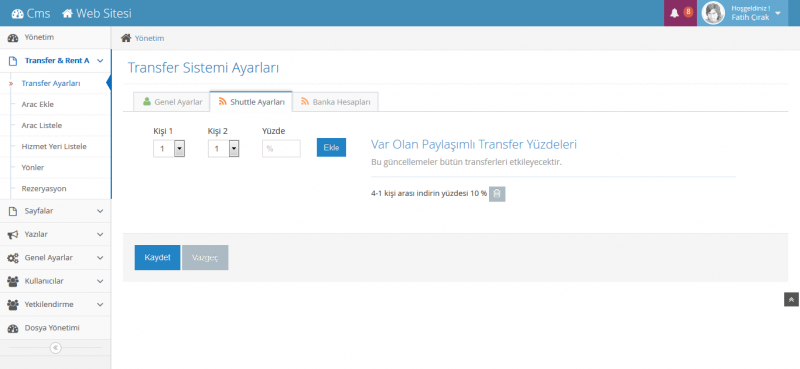Focus the Yüzde percent input field
This screenshot has height=369, width=800.
click(x=281, y=149)
